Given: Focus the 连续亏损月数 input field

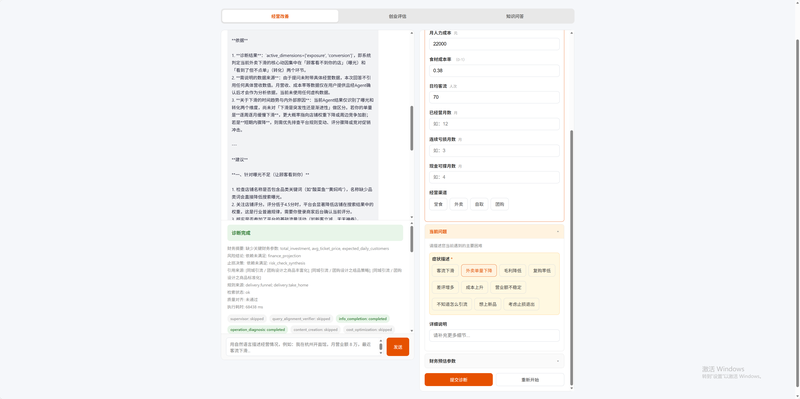Looking at the screenshot, I should click(494, 151).
